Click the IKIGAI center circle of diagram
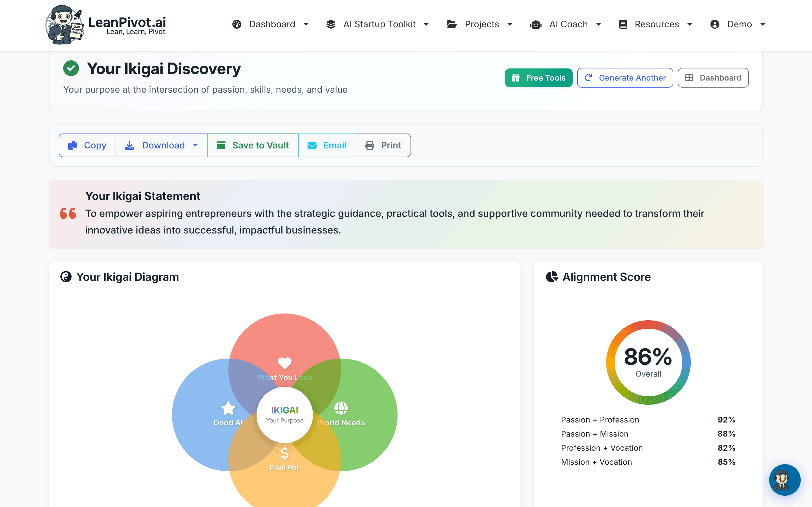 (x=284, y=415)
